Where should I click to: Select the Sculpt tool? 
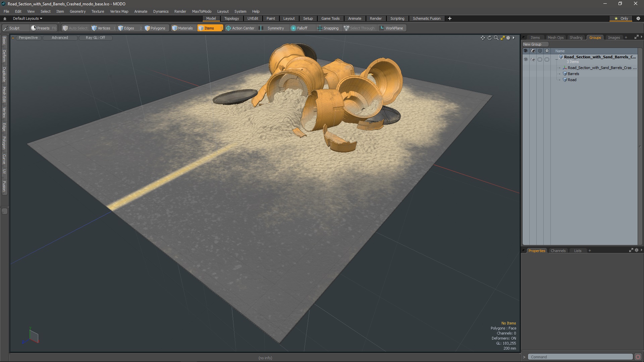[11, 28]
